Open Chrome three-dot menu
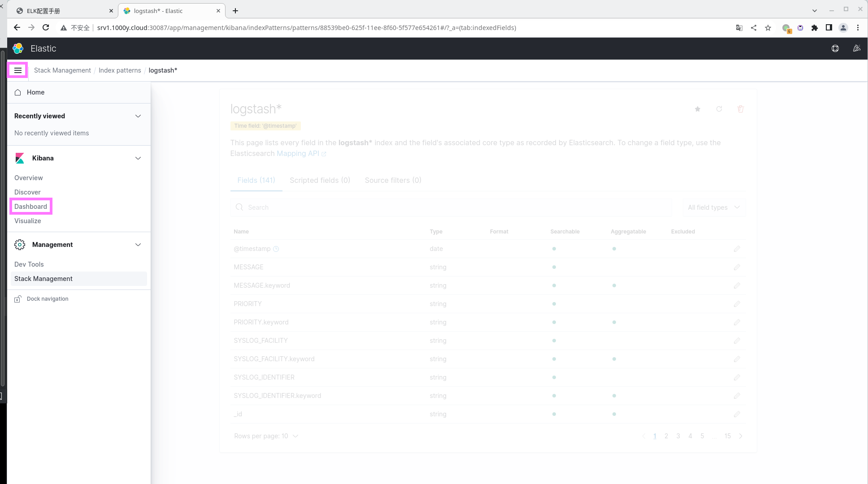The height and width of the screenshot is (484, 868). coord(858,28)
